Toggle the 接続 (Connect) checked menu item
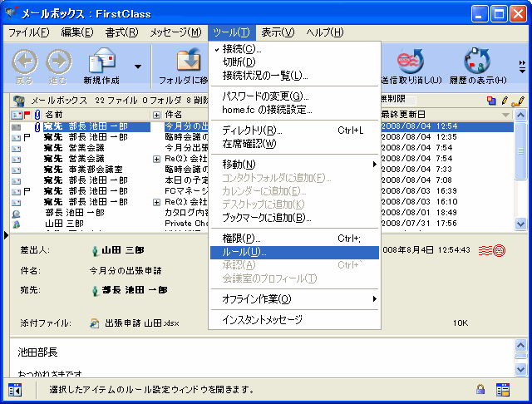The image size is (532, 404). click(x=241, y=50)
